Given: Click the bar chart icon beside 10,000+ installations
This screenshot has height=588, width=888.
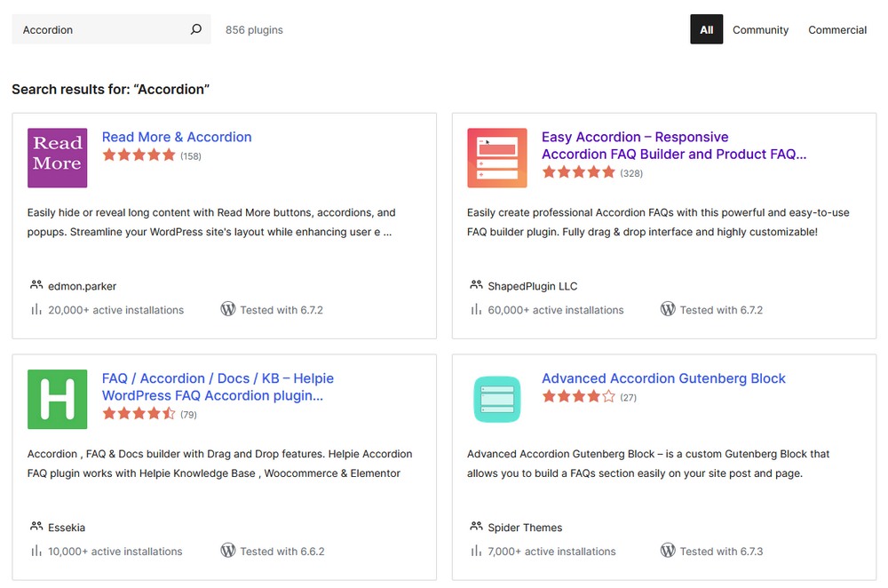Looking at the screenshot, I should click(x=36, y=551).
